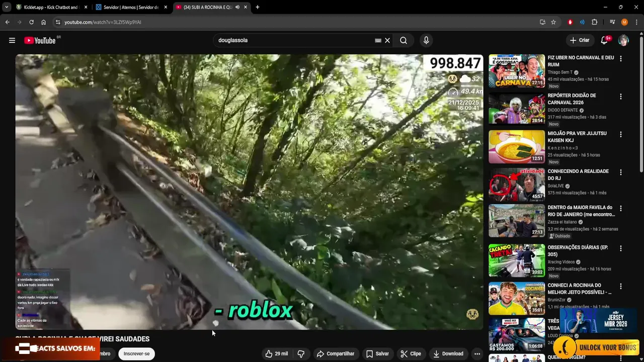Open options menu for FIZ UBER NO CARNAVAL
644x362 pixels.
click(620, 58)
